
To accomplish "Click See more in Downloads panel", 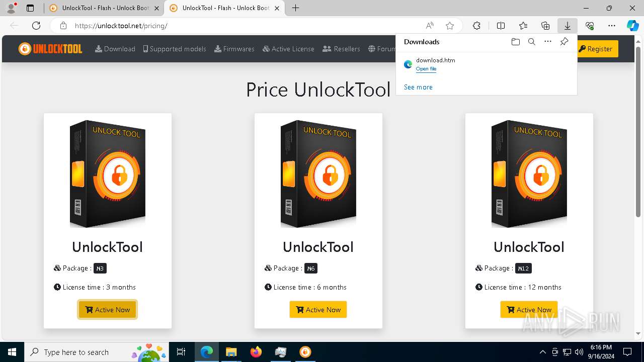I will [418, 87].
